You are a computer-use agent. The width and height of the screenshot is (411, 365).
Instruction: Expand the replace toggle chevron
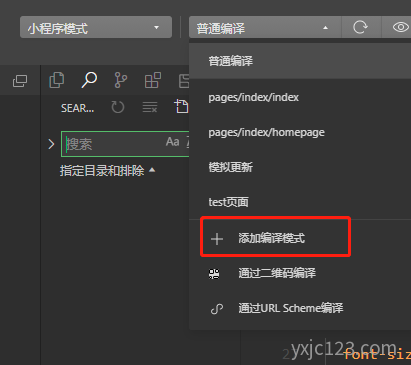(51, 144)
